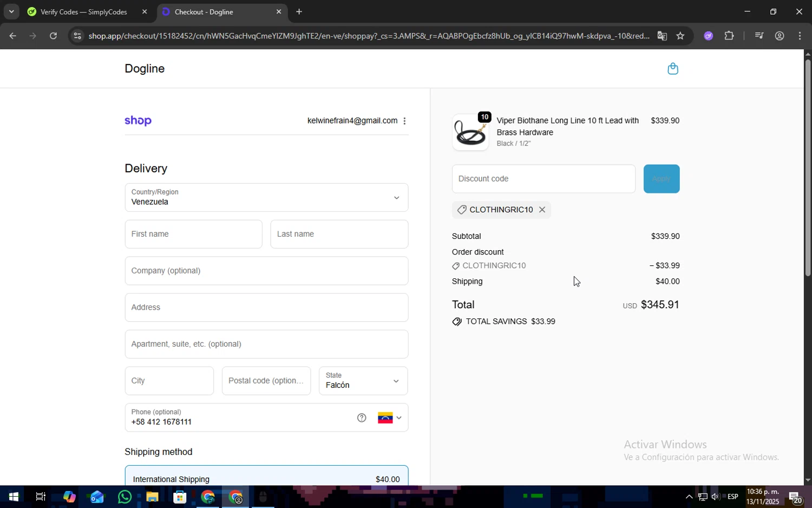The height and width of the screenshot is (508, 812).
Task: Open the Extensions puzzle icon
Action: pos(729,36)
